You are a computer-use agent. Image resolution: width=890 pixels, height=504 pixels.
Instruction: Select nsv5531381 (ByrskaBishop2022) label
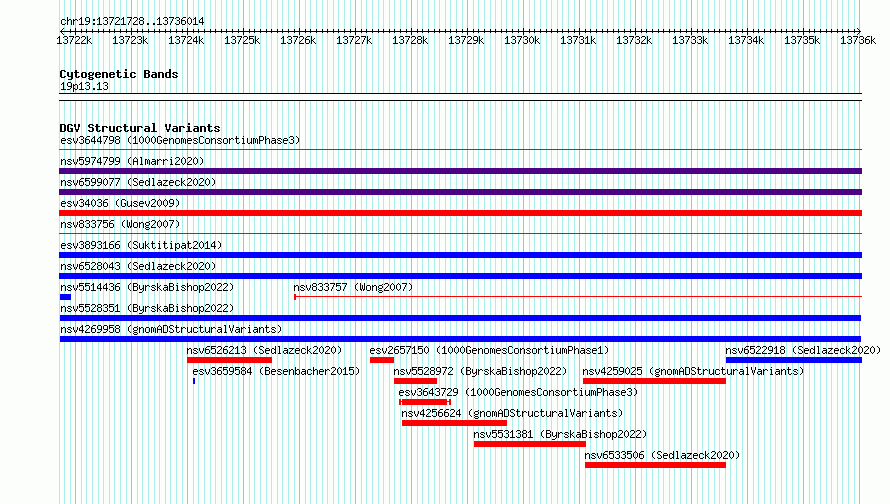click(560, 434)
